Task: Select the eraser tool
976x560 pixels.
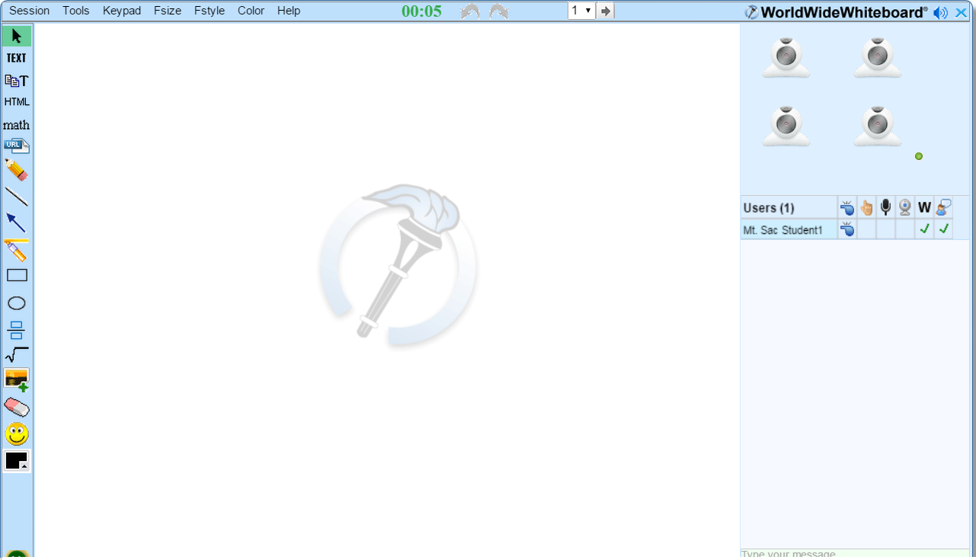Action: [x=17, y=407]
